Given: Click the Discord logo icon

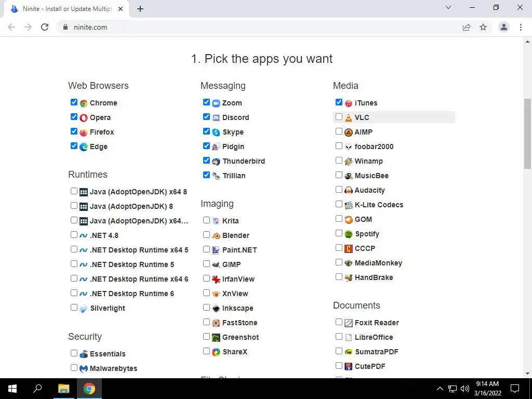Looking at the screenshot, I should (x=216, y=118).
